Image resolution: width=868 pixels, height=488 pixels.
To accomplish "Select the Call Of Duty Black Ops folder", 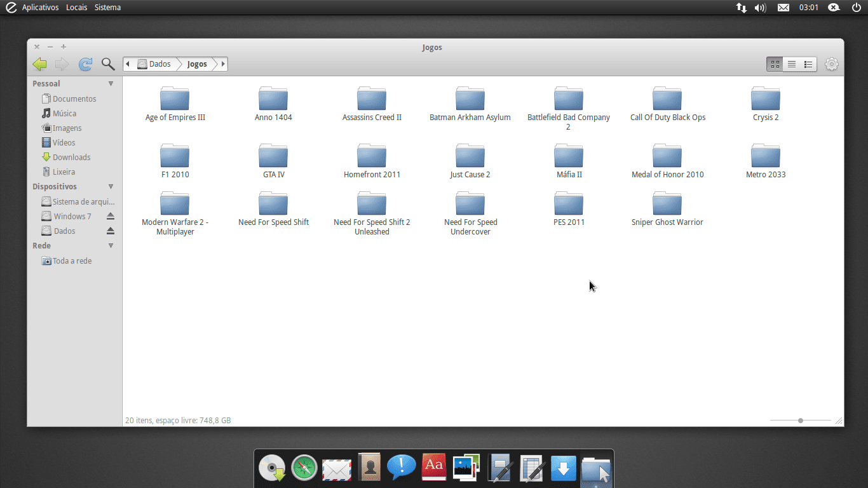I will point(667,104).
